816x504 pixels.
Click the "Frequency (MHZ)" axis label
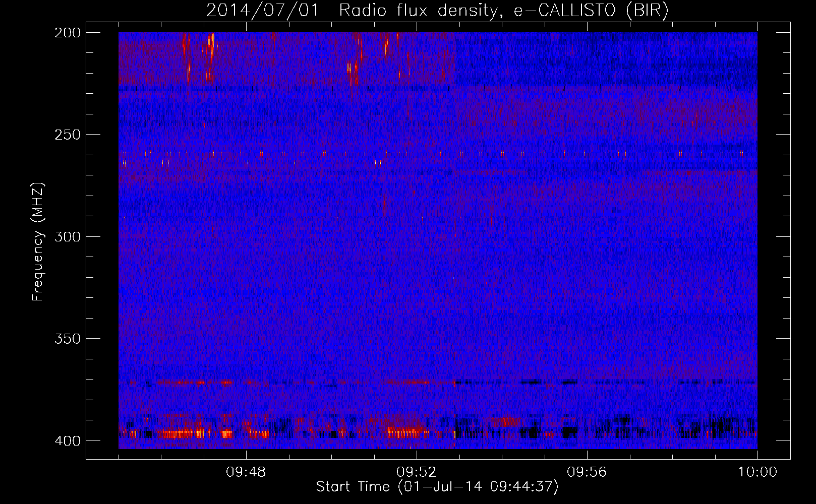[38, 242]
